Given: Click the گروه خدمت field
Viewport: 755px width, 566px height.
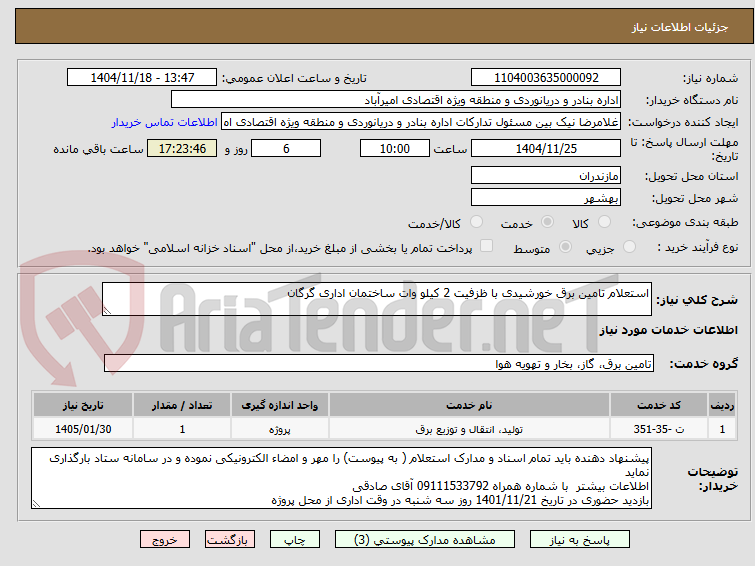Looking at the screenshot, I should (x=379, y=363).
